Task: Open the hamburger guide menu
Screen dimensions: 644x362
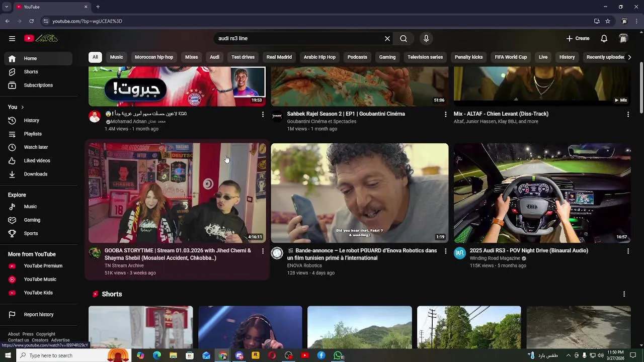Action: click(12, 38)
